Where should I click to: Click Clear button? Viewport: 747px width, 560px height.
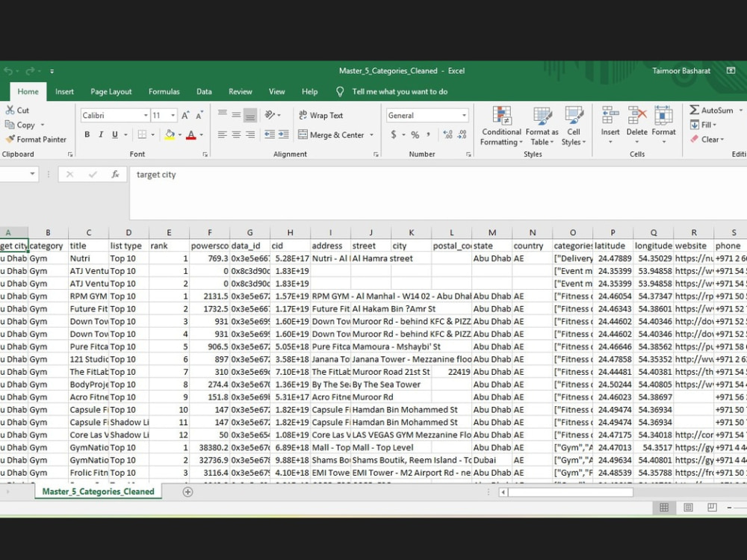706,139
